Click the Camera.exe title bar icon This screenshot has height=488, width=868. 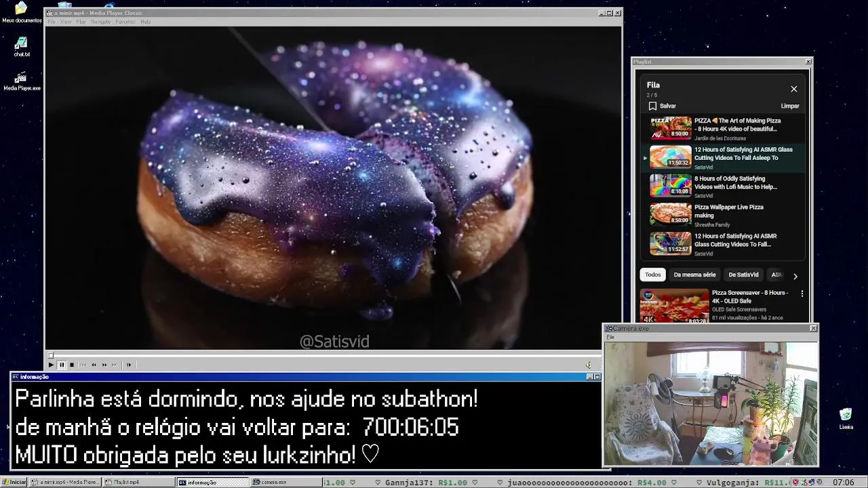[x=609, y=329]
